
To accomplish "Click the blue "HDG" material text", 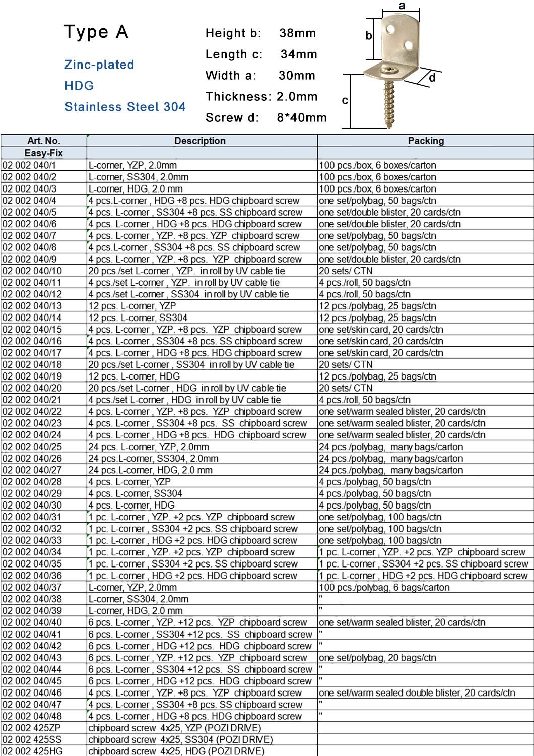I will [x=79, y=86].
